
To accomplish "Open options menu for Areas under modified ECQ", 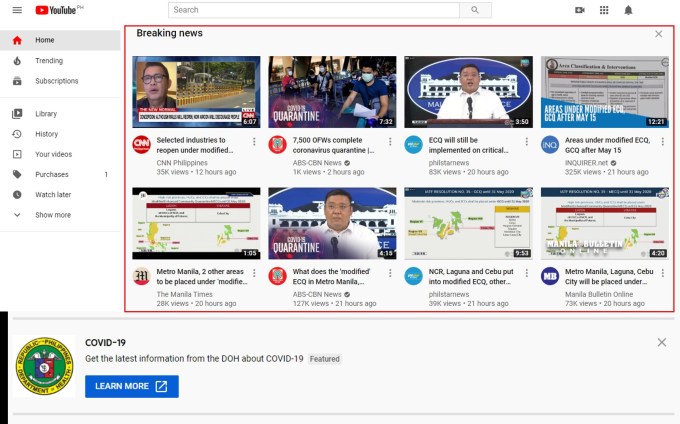I will (663, 142).
